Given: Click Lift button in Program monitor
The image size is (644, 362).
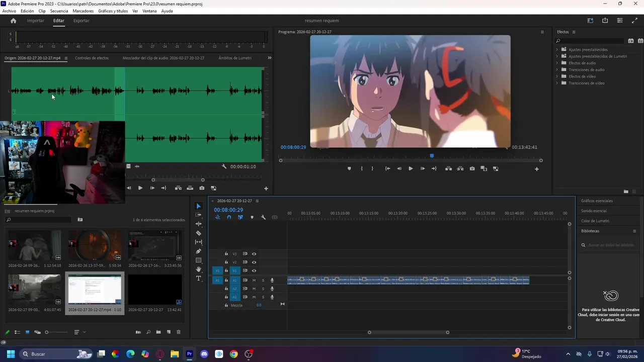Looking at the screenshot, I should coord(448,168).
